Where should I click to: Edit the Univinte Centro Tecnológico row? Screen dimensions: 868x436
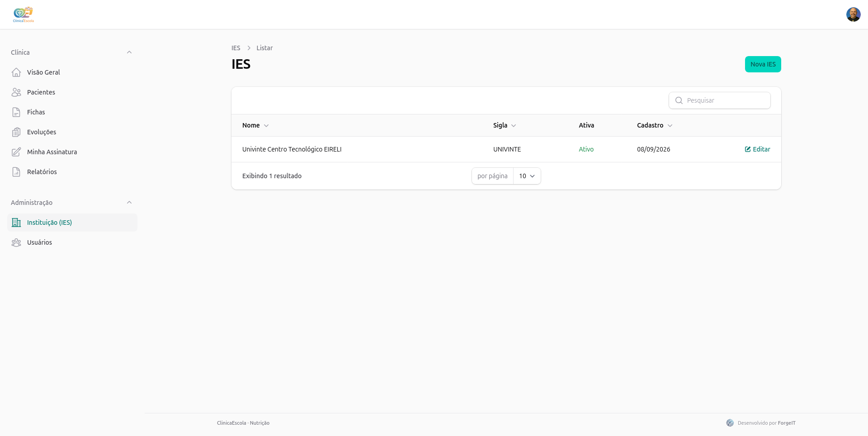(757, 149)
